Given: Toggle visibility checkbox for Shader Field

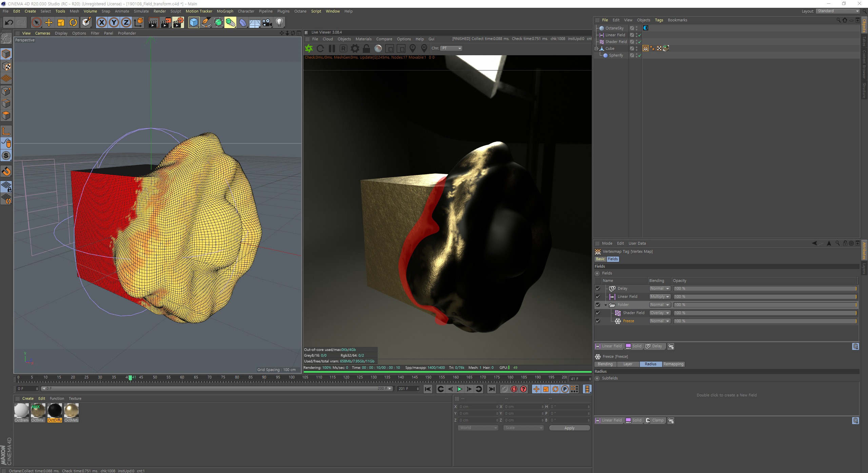Looking at the screenshot, I should click(597, 313).
